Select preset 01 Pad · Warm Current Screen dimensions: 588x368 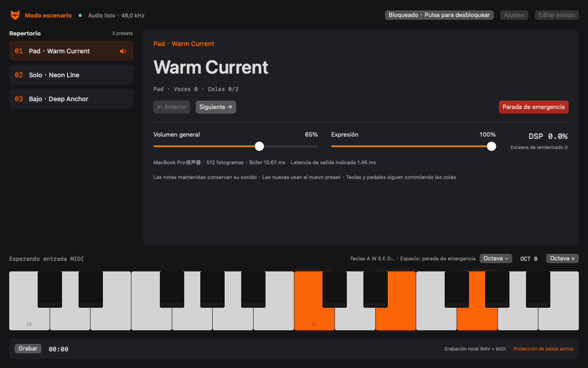(71, 51)
